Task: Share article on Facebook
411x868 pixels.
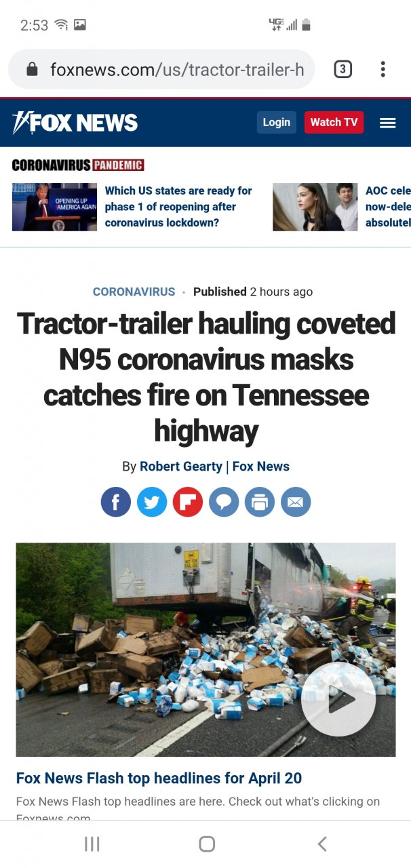Action: click(116, 502)
